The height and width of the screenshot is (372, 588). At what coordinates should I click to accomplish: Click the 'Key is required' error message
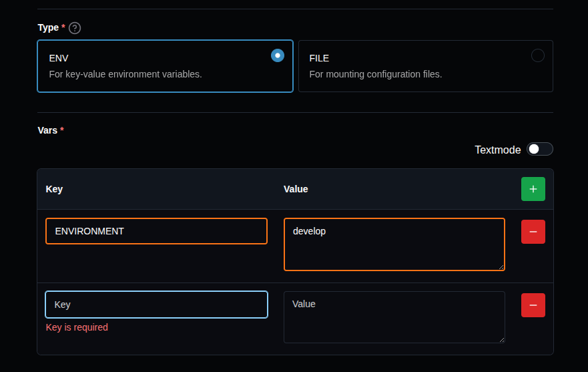(x=77, y=327)
